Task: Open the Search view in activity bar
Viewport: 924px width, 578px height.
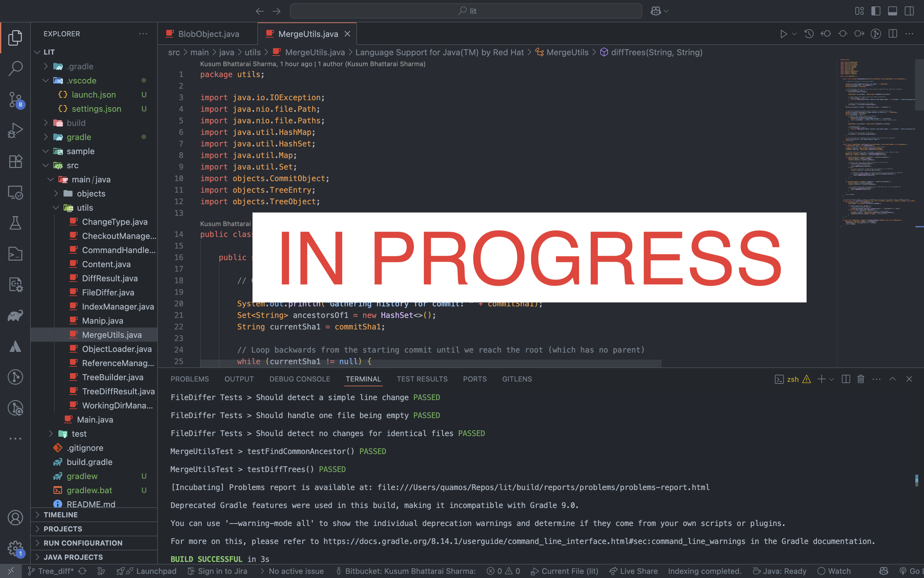Action: 15,68
